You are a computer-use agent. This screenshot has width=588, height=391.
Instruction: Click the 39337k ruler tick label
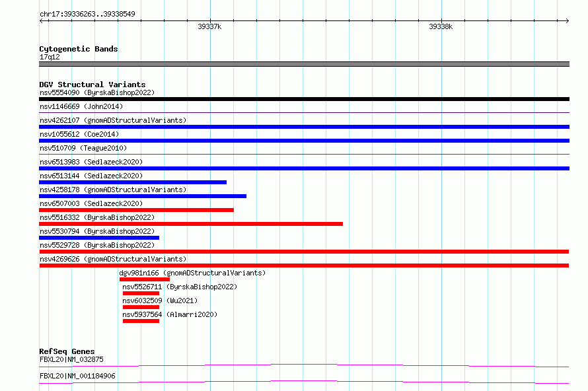(x=209, y=26)
